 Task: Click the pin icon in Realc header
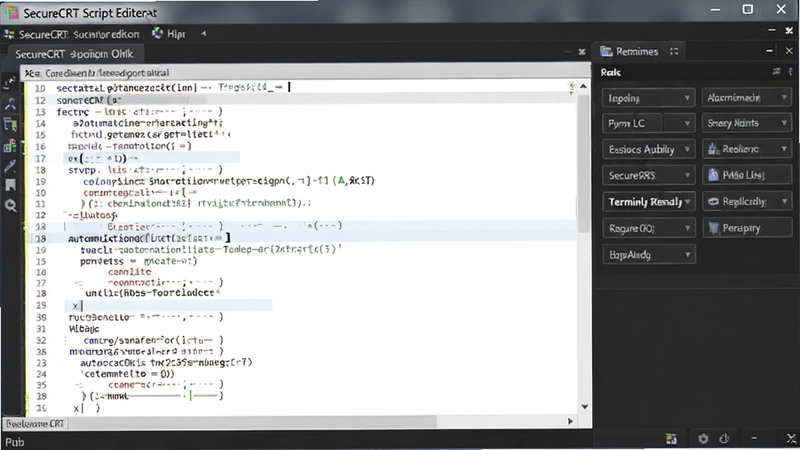point(790,72)
